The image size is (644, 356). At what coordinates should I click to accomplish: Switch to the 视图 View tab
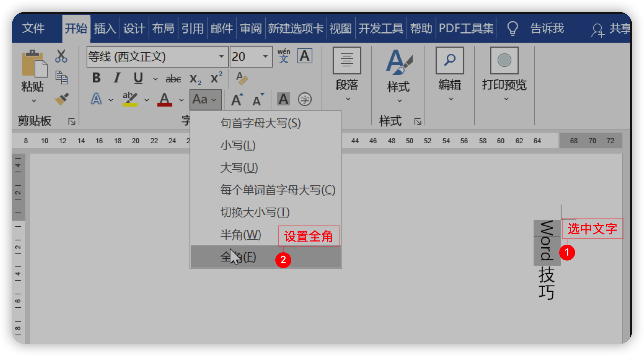tap(340, 28)
